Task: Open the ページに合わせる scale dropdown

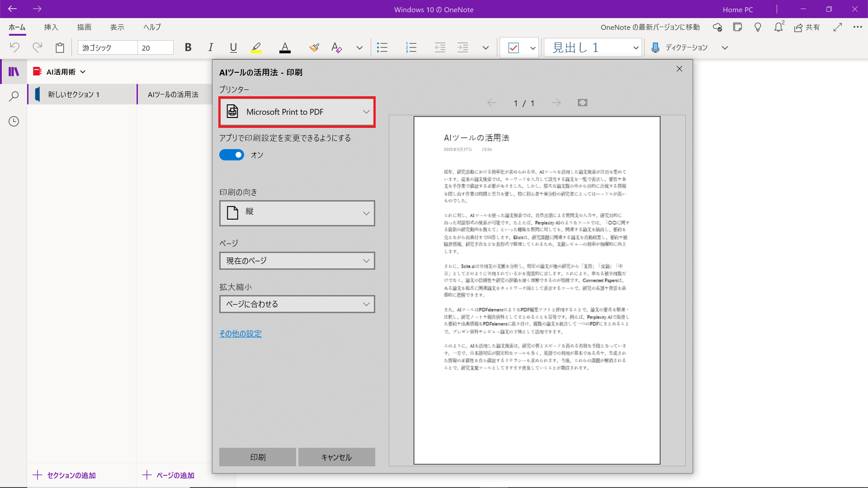Action: [297, 304]
